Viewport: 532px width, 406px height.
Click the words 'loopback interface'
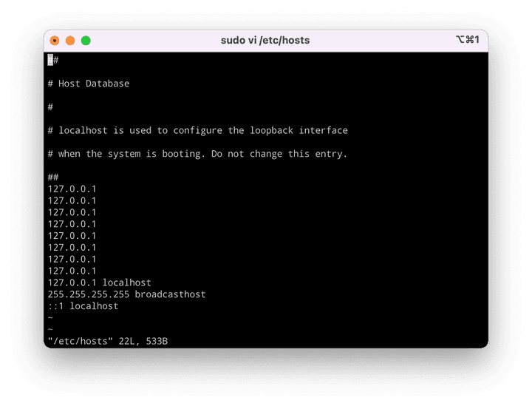click(299, 130)
